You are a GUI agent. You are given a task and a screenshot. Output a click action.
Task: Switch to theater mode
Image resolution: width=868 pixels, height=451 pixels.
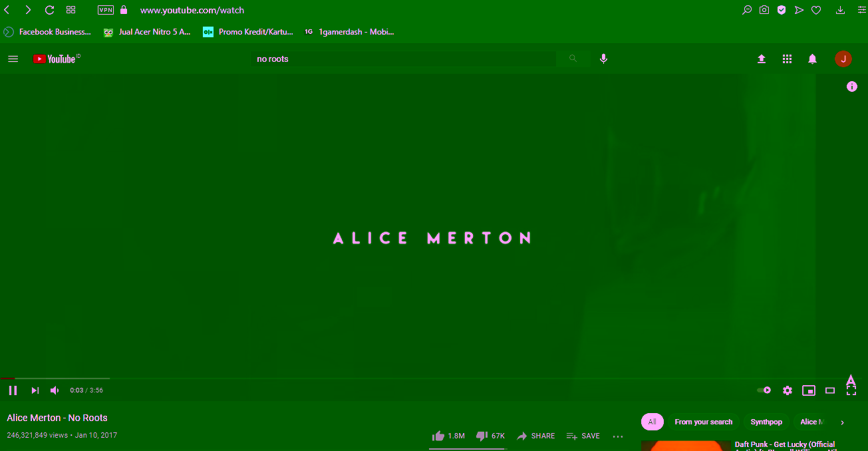point(830,390)
